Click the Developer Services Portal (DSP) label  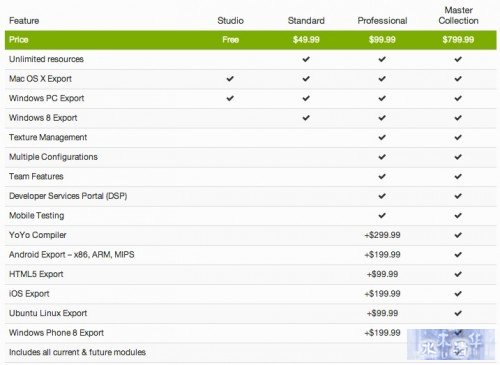click(x=68, y=196)
